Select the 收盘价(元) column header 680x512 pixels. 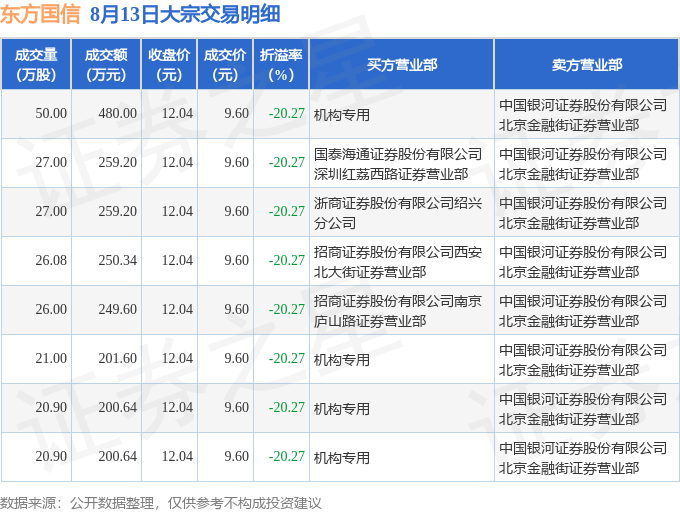click(169, 64)
